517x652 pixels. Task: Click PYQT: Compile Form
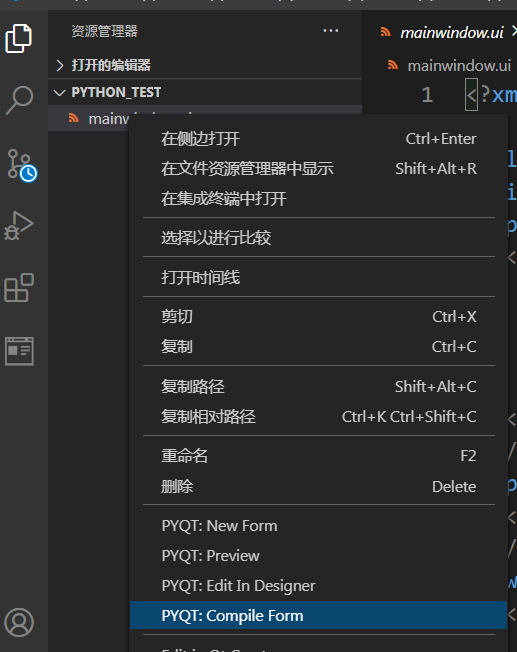click(318, 615)
